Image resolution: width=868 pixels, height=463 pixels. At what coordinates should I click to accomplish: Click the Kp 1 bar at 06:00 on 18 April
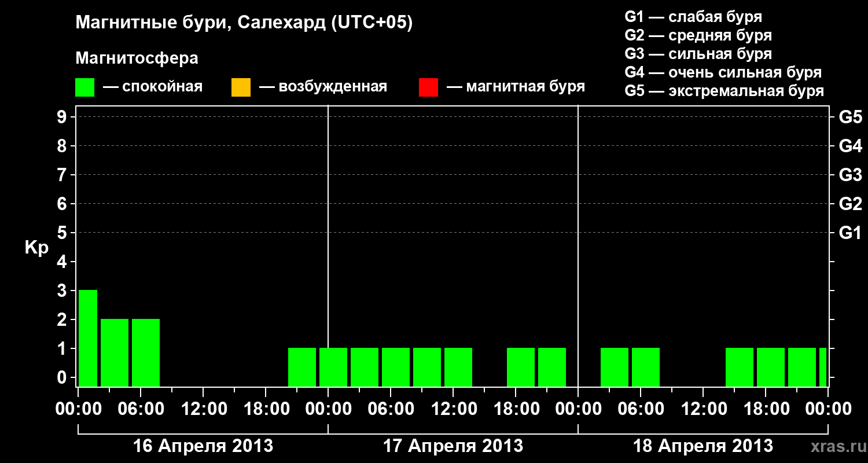(646, 367)
